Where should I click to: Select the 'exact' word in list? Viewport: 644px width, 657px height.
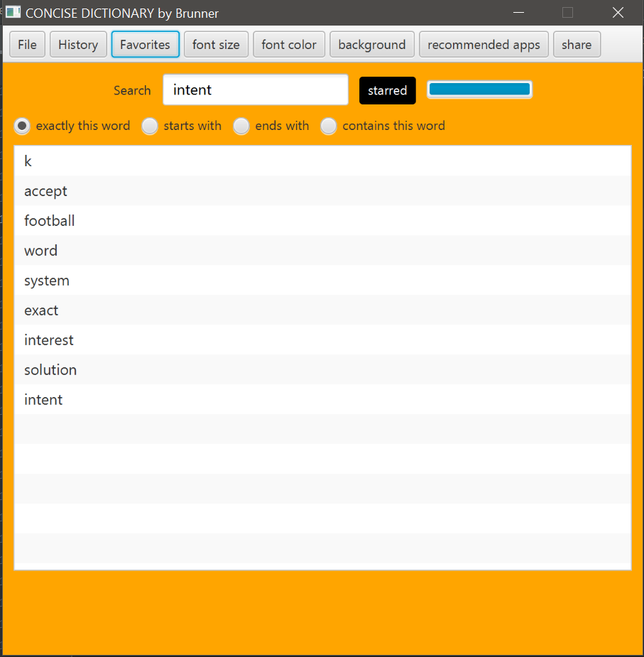coord(322,310)
